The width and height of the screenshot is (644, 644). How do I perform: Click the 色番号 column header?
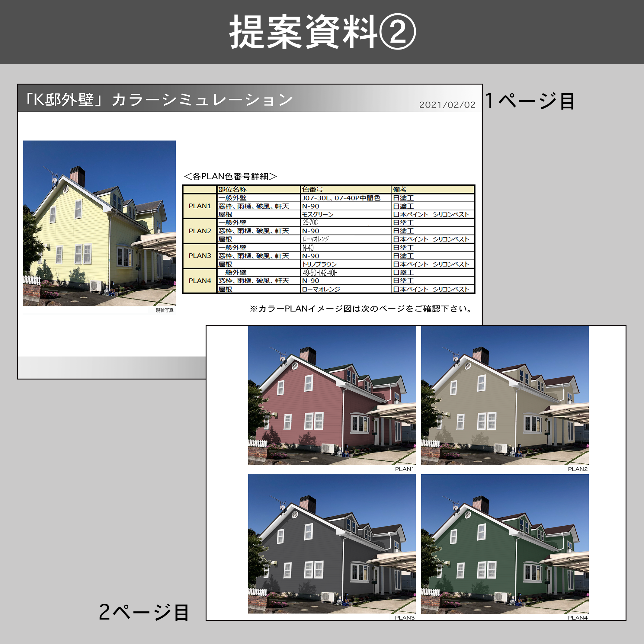coord(312,189)
